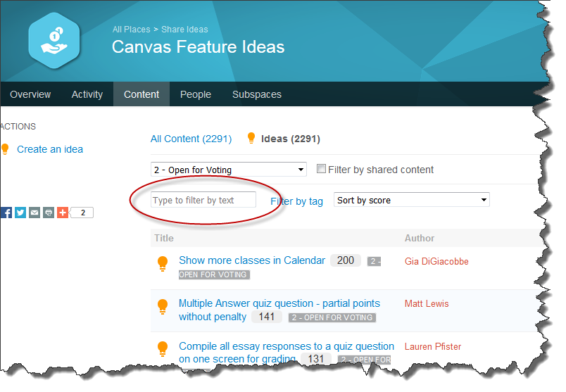This screenshot has width=566, height=392.
Task: Click the Canvas Feature Ideas hexagon logo
Action: point(54,41)
